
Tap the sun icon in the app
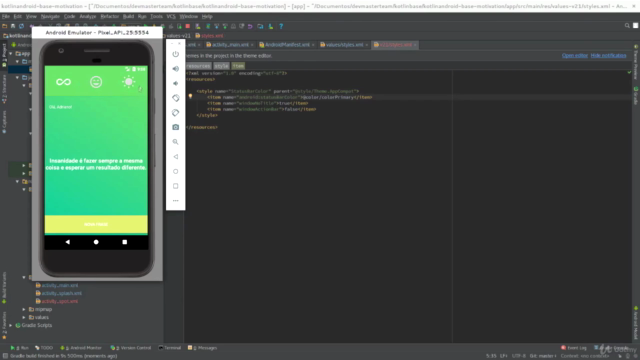tap(129, 82)
